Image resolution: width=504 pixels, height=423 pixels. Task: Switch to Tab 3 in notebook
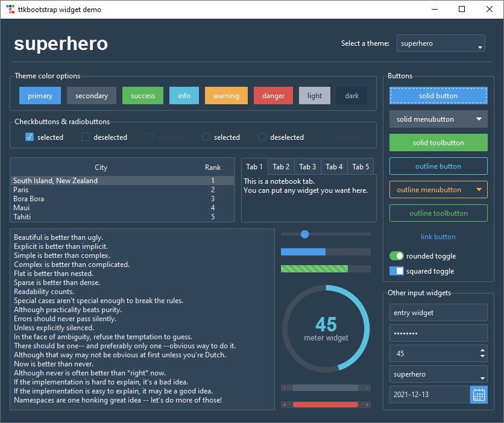pyautogui.click(x=307, y=167)
